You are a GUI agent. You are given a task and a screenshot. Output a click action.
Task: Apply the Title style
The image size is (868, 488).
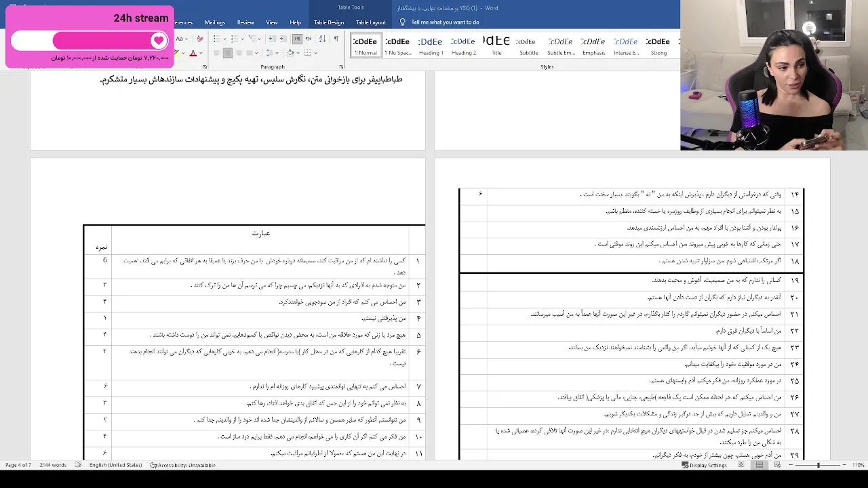click(x=496, y=45)
